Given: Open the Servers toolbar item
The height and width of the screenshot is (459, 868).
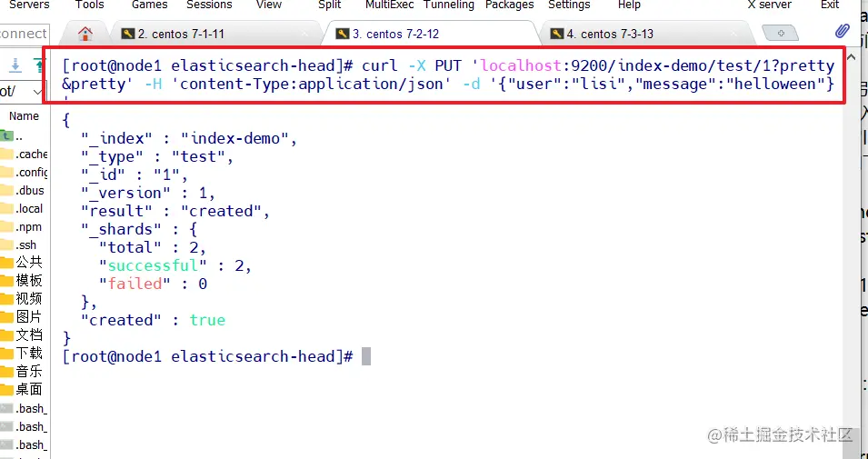Looking at the screenshot, I should click(x=29, y=5).
